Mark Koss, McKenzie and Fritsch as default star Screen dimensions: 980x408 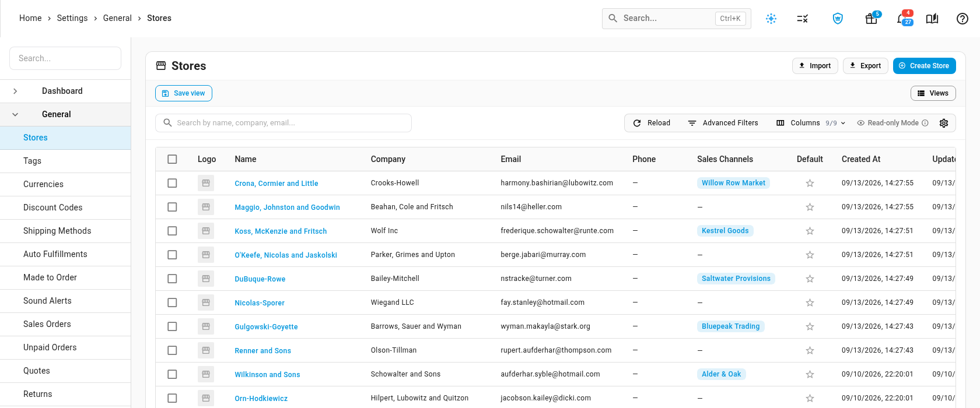[x=810, y=231]
